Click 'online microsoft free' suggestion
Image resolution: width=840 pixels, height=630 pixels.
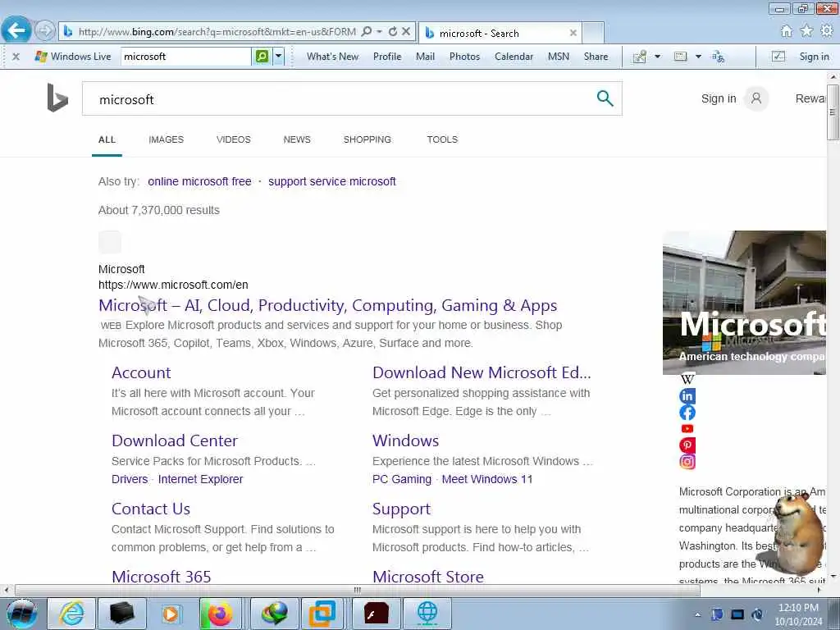point(199,181)
